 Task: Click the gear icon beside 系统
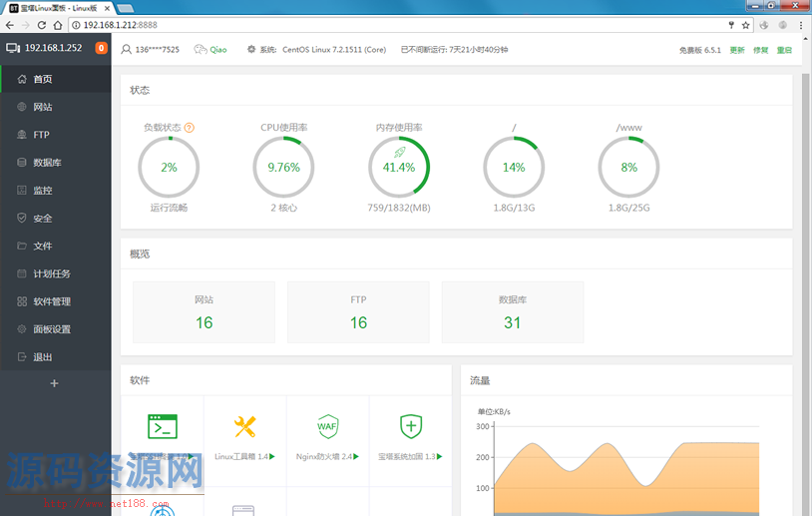251,49
